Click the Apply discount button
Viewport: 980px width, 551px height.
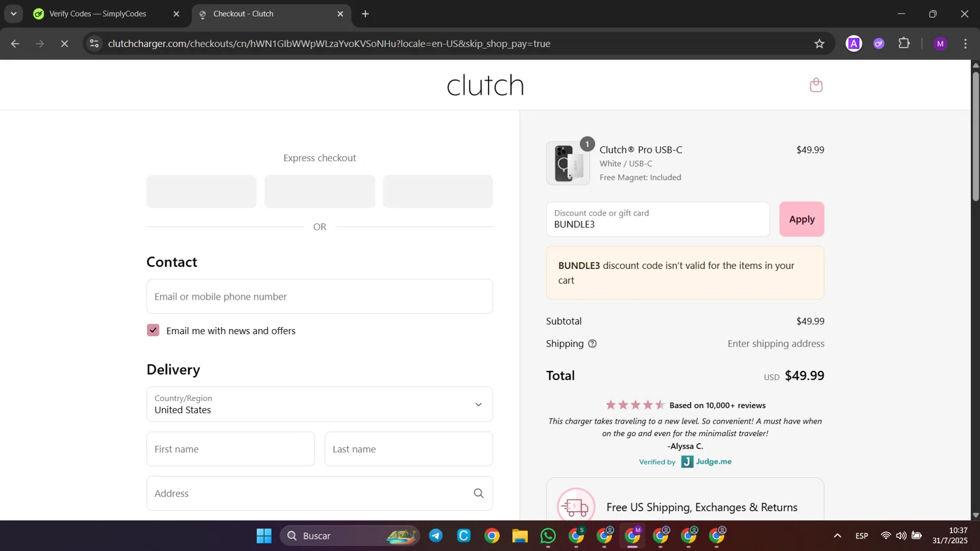802,219
